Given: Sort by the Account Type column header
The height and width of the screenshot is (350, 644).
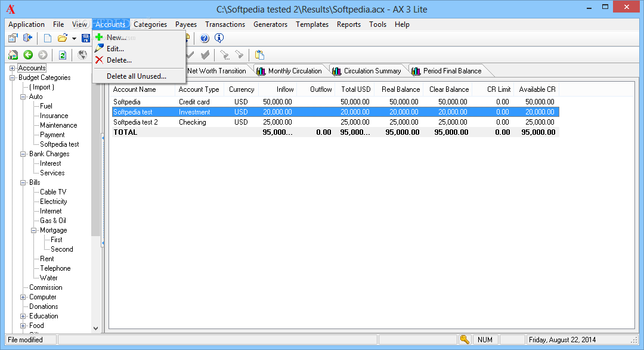Looking at the screenshot, I should click(200, 89).
